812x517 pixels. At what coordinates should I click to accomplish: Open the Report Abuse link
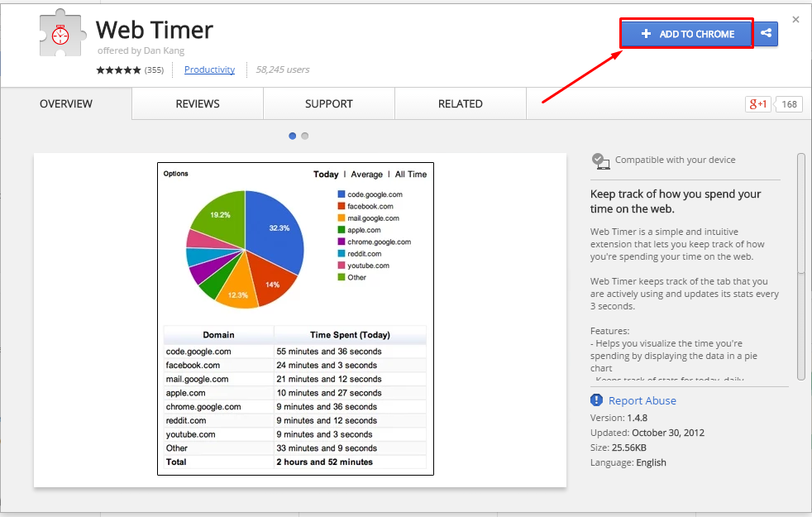(642, 400)
